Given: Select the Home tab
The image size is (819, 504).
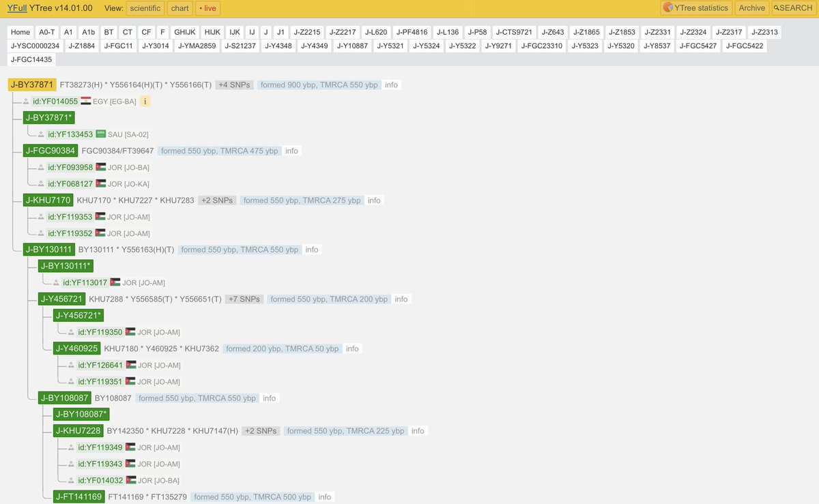Looking at the screenshot, I should click(x=20, y=31).
